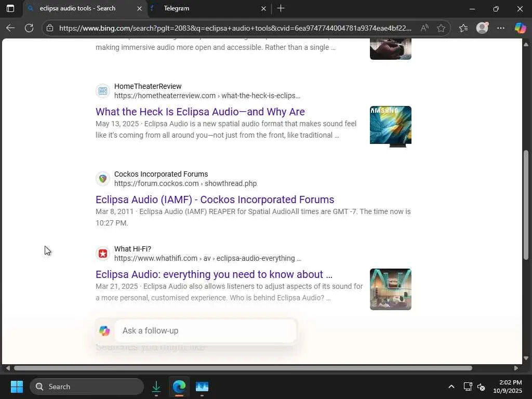The image size is (532, 399).
Task: Open the partially visible top result thumbnail
Action: 391,49
